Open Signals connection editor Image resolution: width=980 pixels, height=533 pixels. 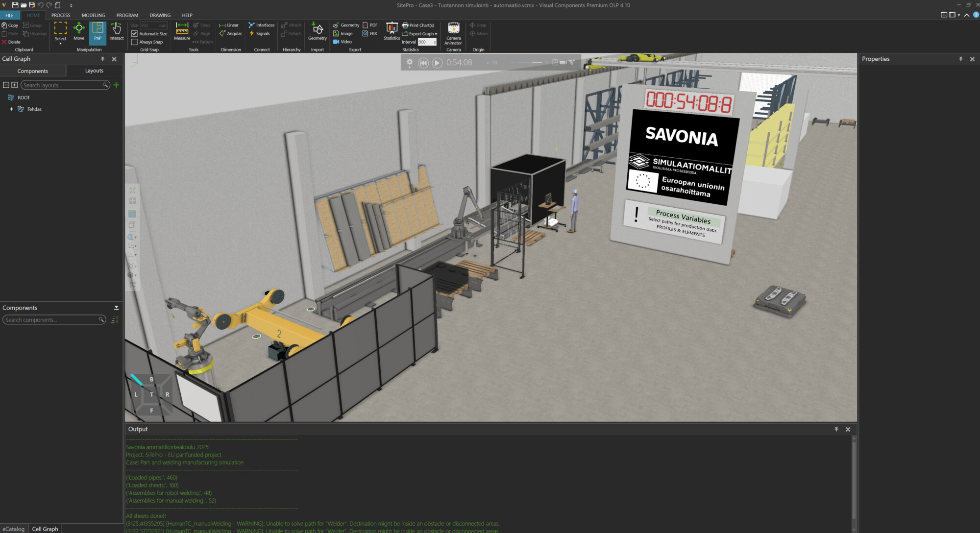(260, 34)
